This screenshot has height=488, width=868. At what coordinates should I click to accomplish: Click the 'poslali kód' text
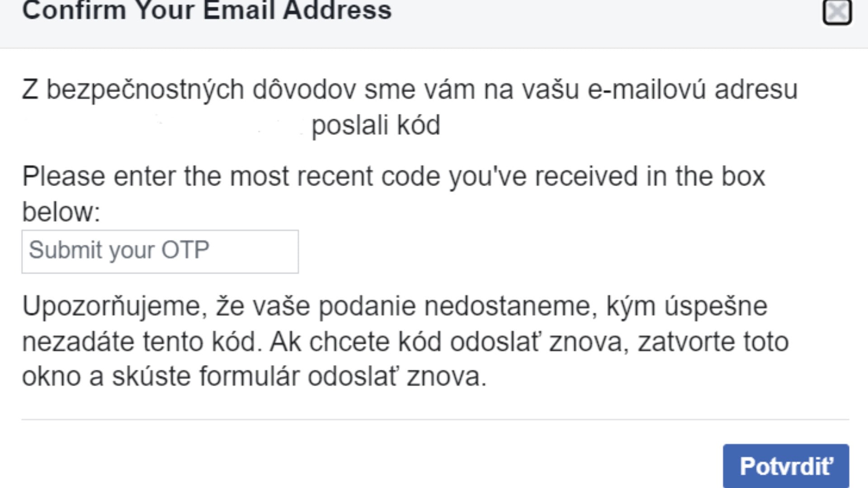tap(376, 125)
